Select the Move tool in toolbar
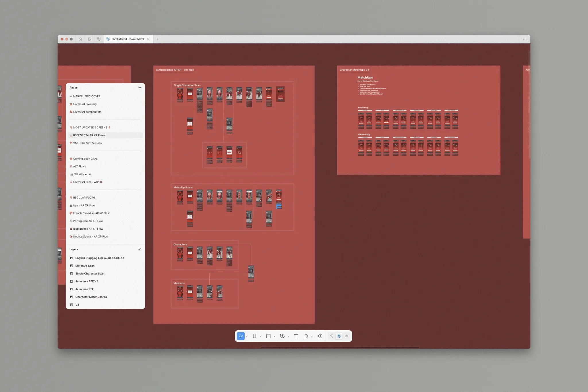588x392 pixels. 241,336
